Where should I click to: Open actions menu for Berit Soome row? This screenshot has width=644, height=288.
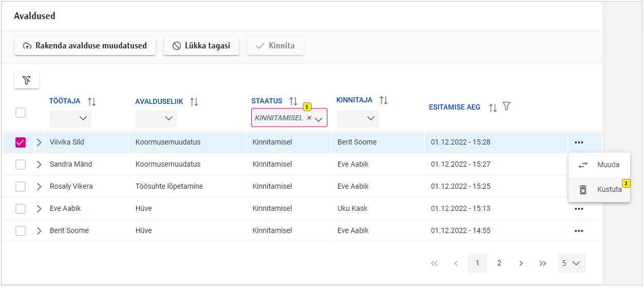point(579,231)
